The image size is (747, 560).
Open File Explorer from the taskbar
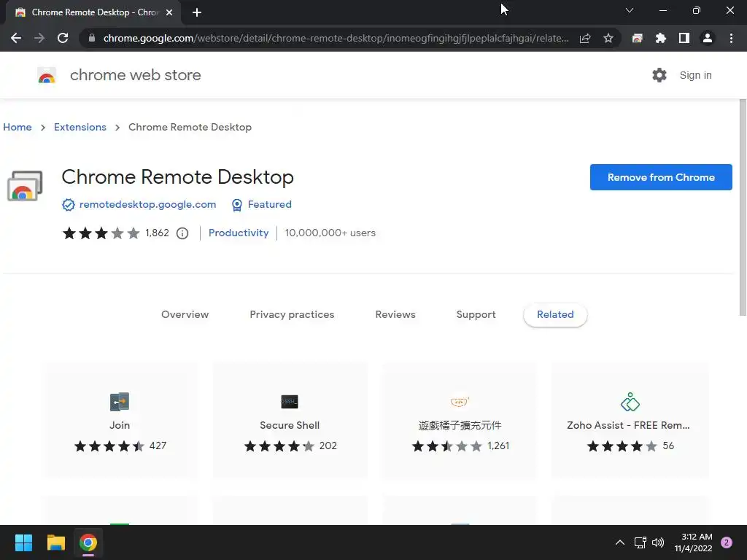pos(55,542)
